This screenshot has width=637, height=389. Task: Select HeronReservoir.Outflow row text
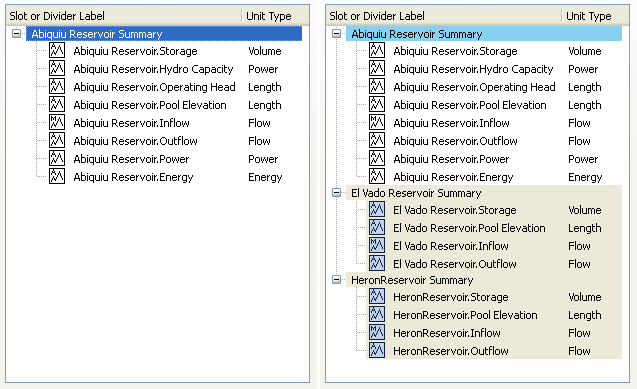tap(451, 351)
